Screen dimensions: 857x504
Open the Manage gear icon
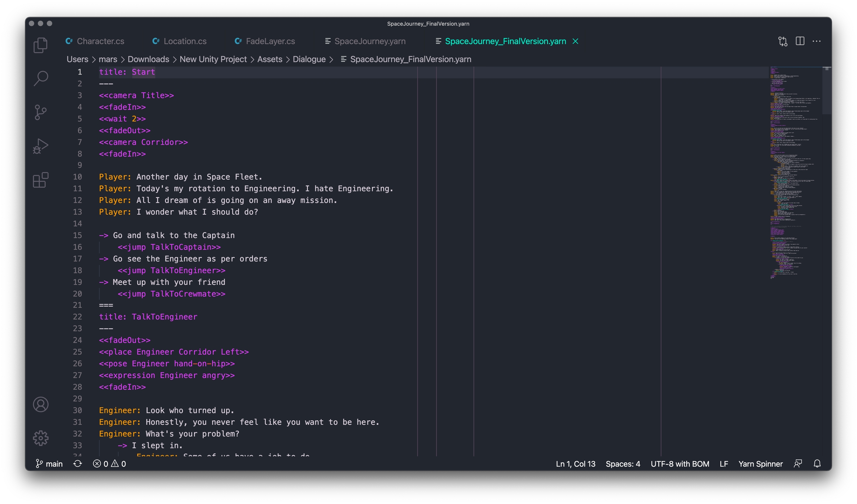pyautogui.click(x=41, y=438)
